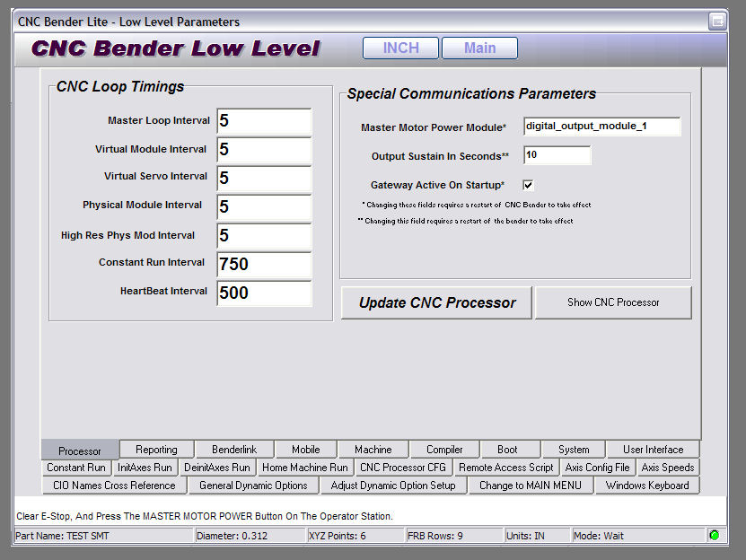The width and height of the screenshot is (746, 560).
Task: Select the Master Motor Power Module field
Action: click(x=601, y=127)
